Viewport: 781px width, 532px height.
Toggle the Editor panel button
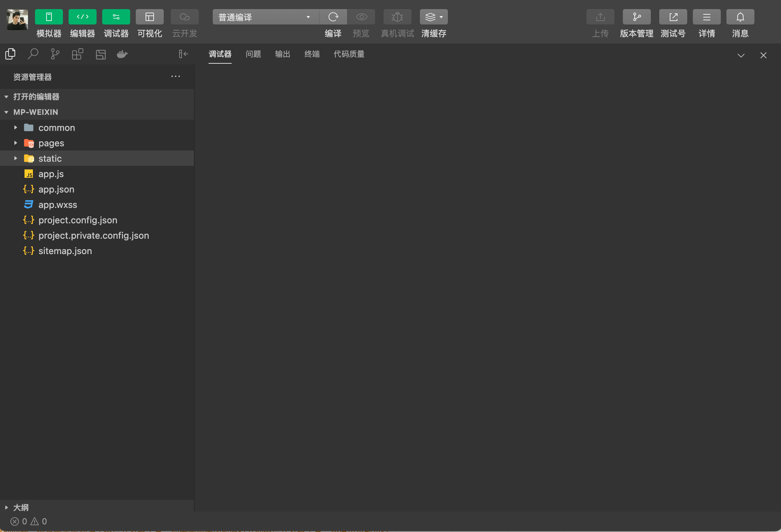(x=83, y=17)
